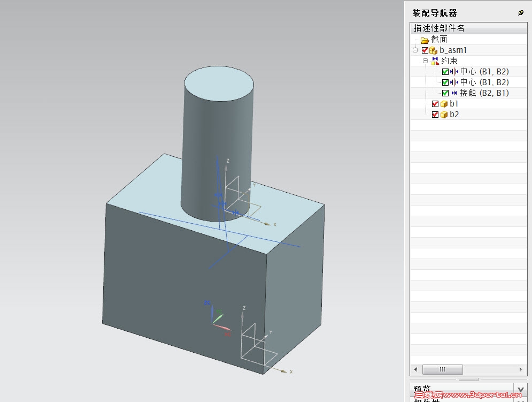The height and width of the screenshot is (402, 532).
Task: Hide component b1 via its checkbox
Action: (x=435, y=104)
